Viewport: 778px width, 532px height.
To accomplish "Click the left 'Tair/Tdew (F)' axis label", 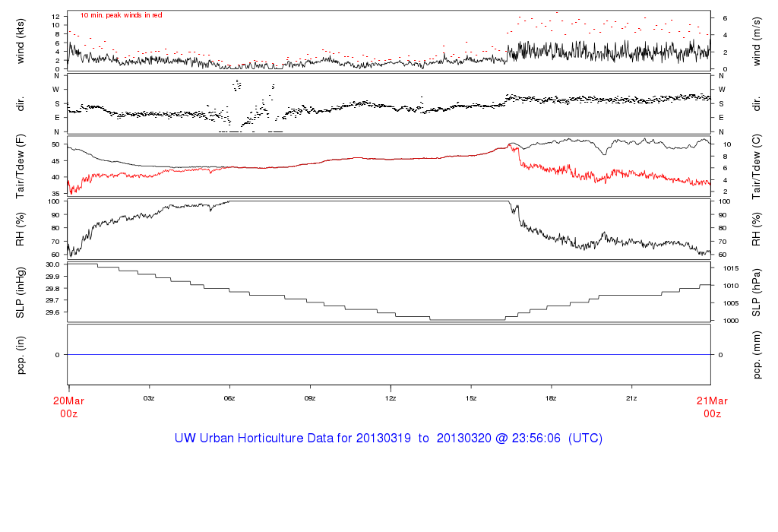I will (x=21, y=166).
